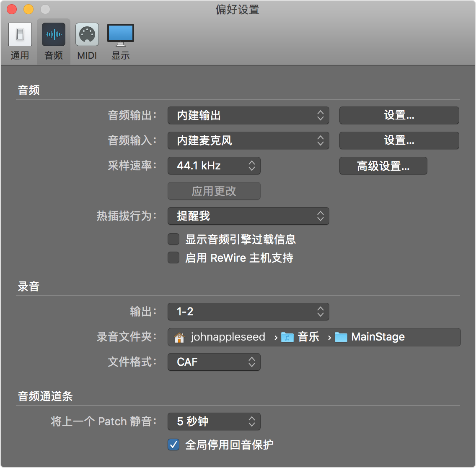The image size is (476, 468).
Task: Open the 音频输出 内建输出 dropdown
Action: [248, 115]
